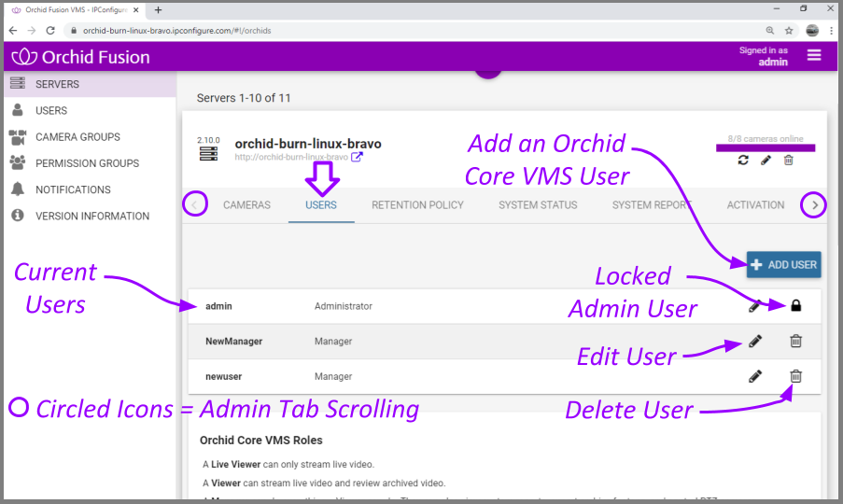Refresh the orchid-burn-linux-bravo server
843x504 pixels.
pos(743,161)
